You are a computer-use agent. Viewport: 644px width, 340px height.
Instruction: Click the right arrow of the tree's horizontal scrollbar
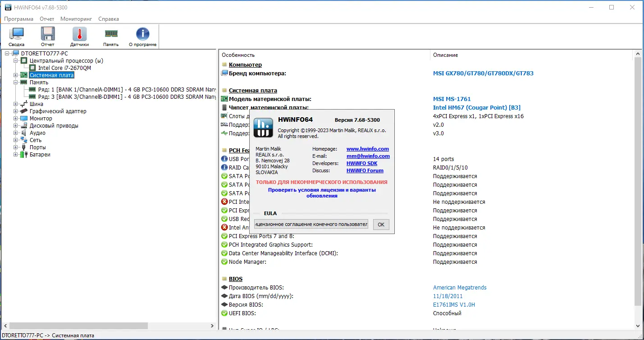click(x=212, y=326)
